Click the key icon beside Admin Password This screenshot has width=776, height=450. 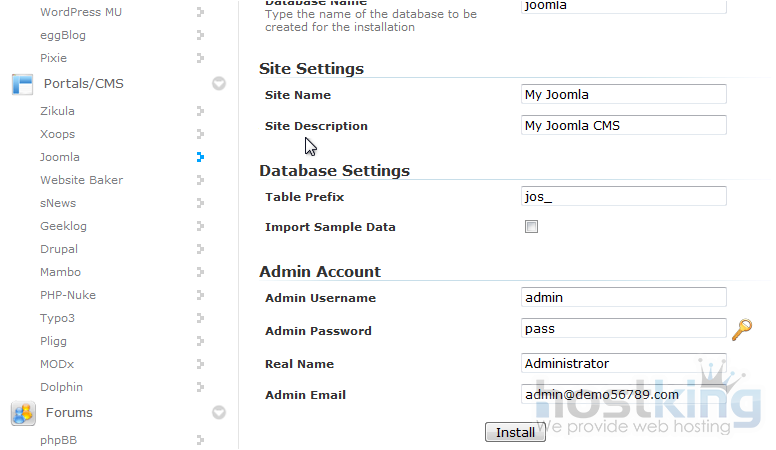click(742, 329)
